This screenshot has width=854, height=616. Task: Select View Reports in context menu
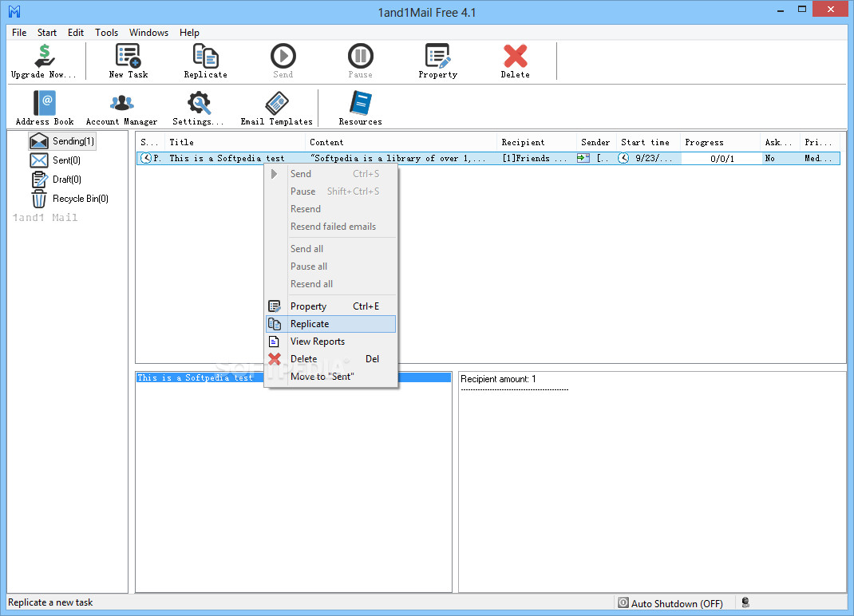[330, 342]
